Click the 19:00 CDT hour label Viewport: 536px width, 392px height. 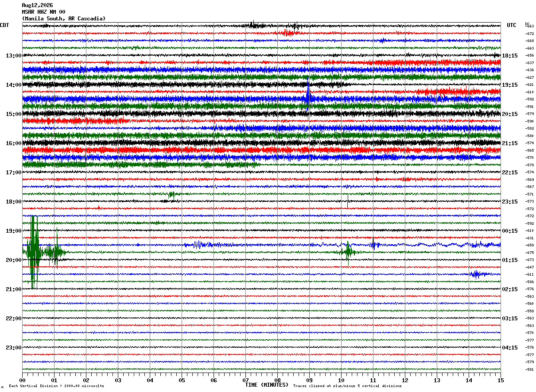(14, 231)
